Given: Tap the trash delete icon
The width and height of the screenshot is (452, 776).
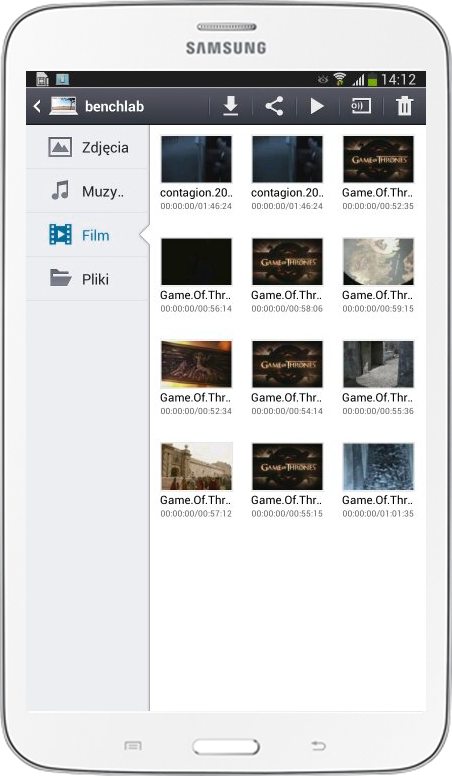Looking at the screenshot, I should tap(404, 106).
